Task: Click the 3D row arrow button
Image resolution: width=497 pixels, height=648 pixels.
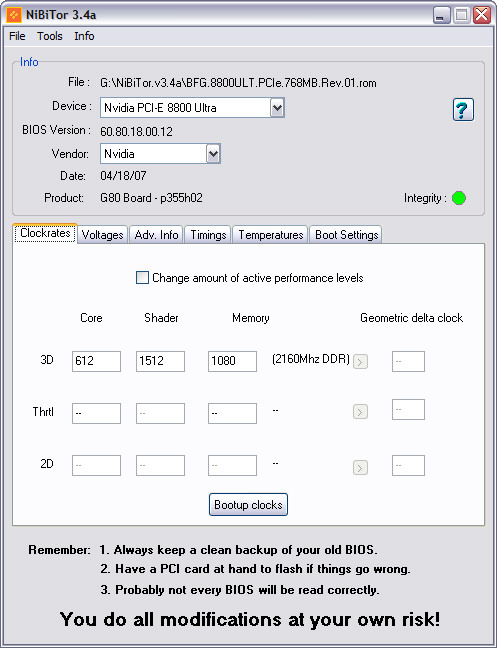Action: [x=360, y=362]
